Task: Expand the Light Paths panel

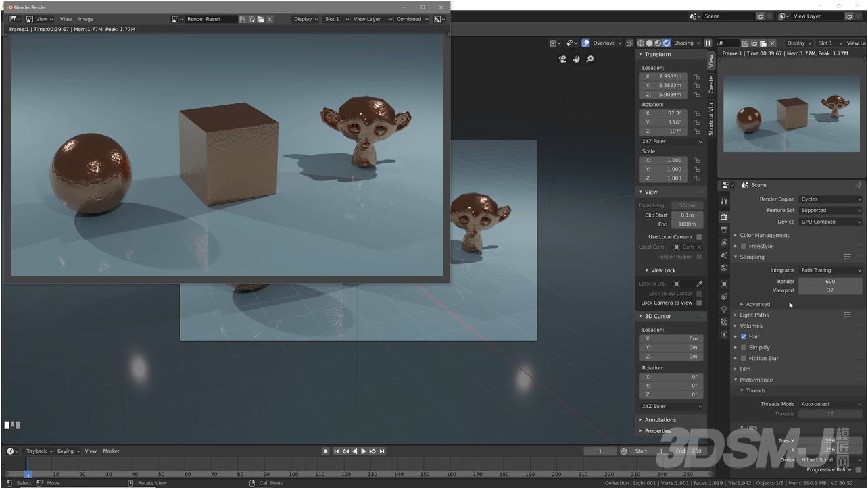Action: 754,315
